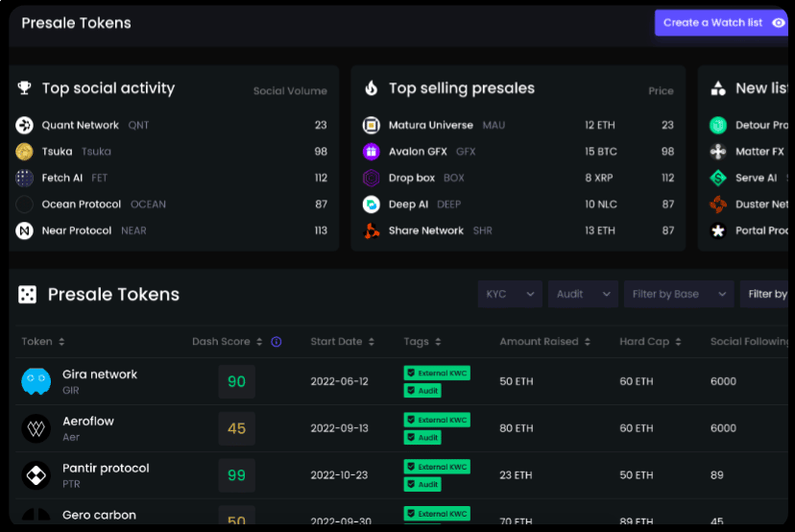The width and height of the screenshot is (795, 532).
Task: Toggle the eye icon on Watch list button
Action: pyautogui.click(x=779, y=23)
